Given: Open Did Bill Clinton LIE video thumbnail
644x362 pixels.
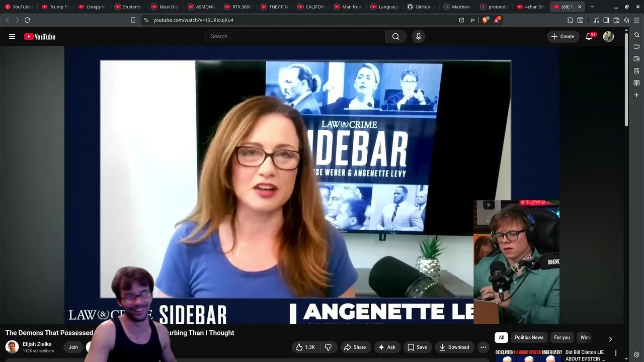Looking at the screenshot, I should [x=528, y=355].
